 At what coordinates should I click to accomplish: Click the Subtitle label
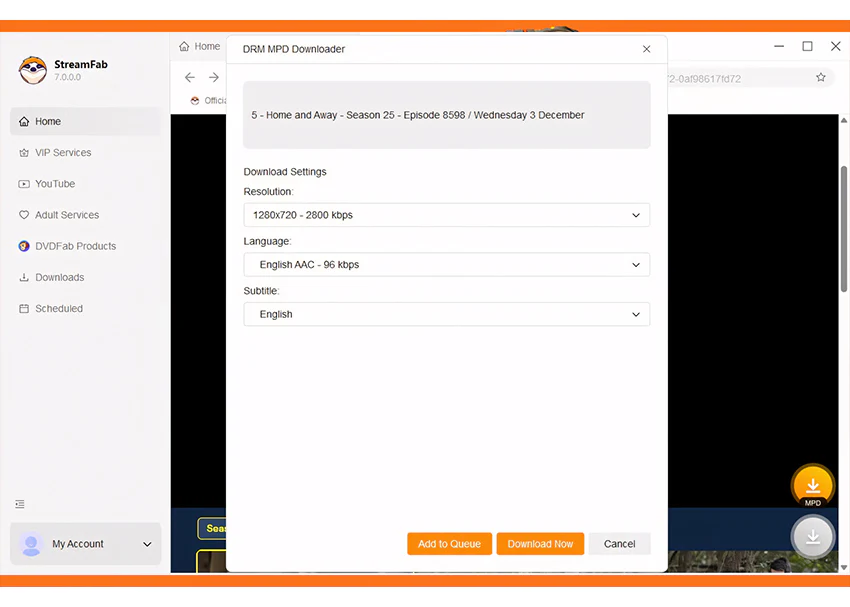click(x=261, y=291)
